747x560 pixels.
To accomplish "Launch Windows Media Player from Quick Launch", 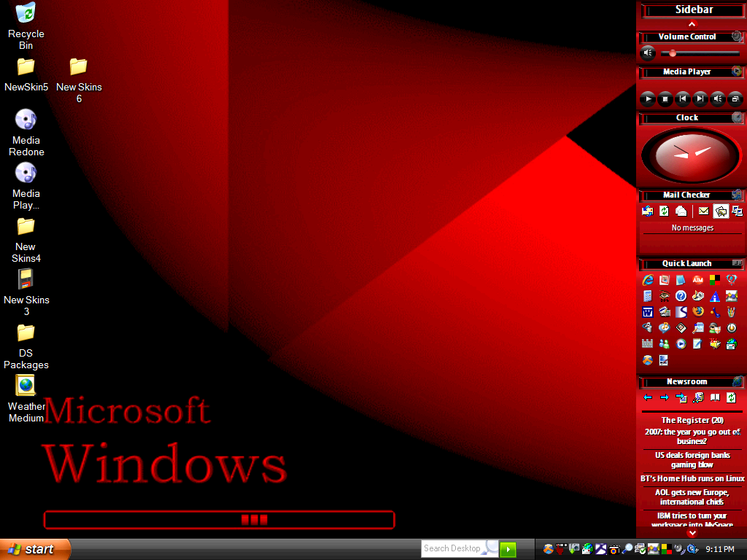I will click(x=681, y=344).
